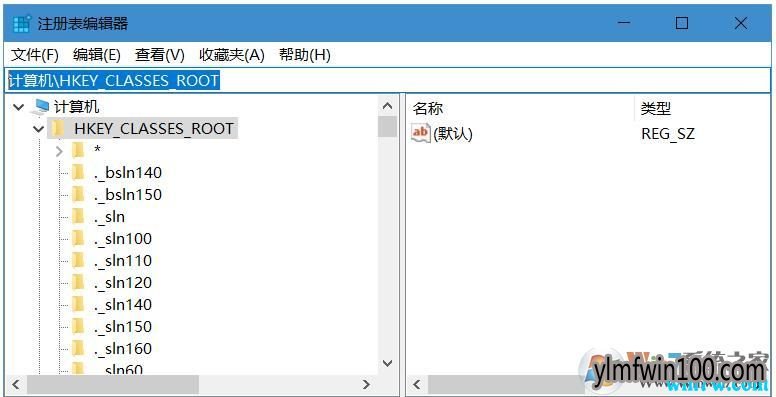The image size is (776, 397).
Task: Click the ._sln100 folder icon
Action: pos(78,239)
